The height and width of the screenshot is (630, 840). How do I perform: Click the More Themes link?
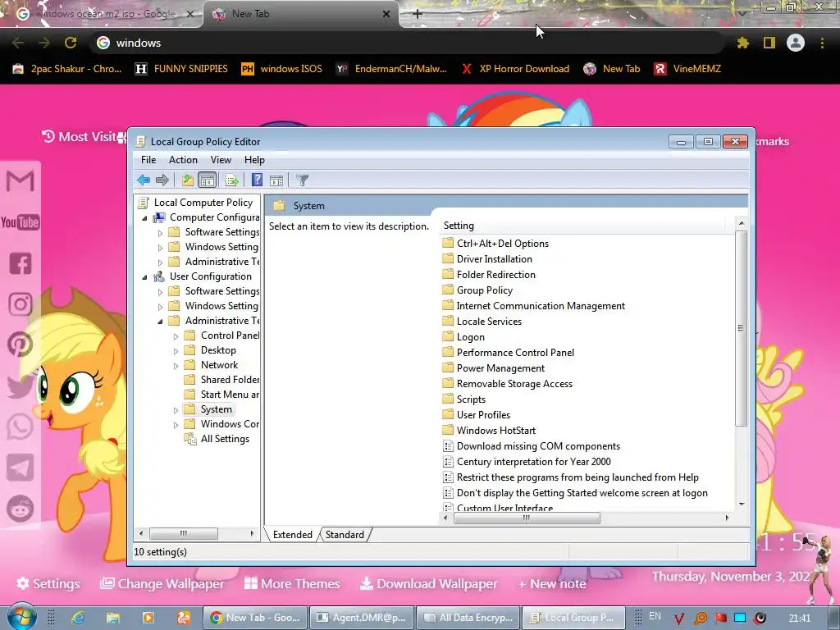[x=293, y=583]
